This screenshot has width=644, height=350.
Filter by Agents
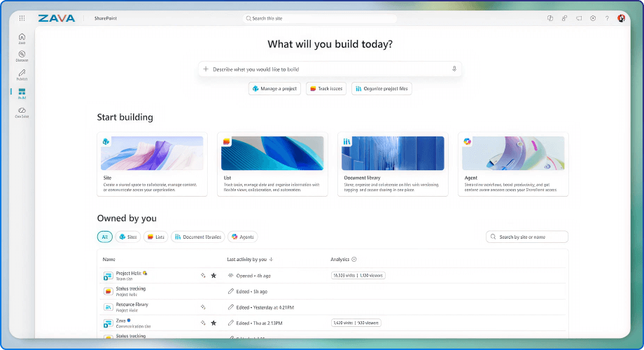click(242, 237)
